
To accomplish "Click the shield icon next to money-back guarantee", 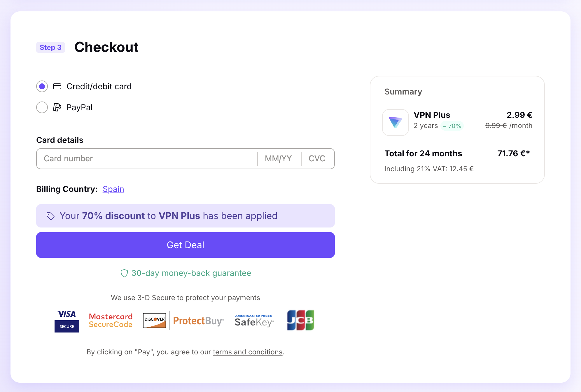I will click(124, 273).
